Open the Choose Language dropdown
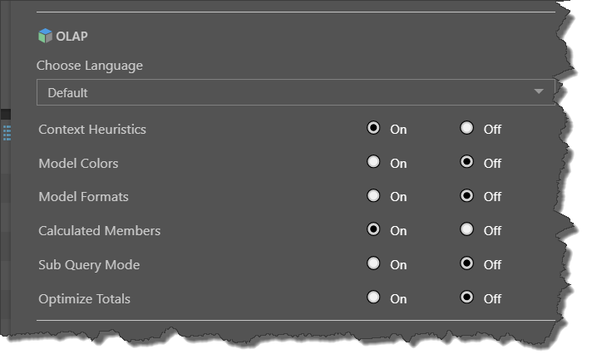The width and height of the screenshot is (592, 364). pos(296,92)
